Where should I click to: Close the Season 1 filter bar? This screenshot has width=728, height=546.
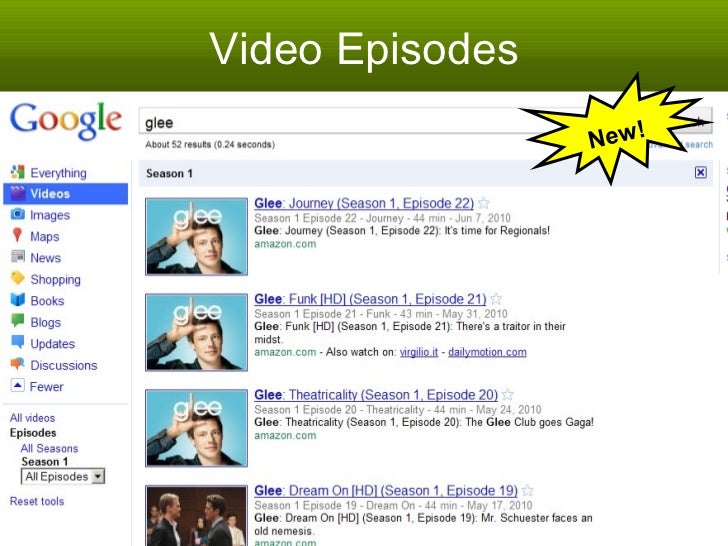(701, 173)
